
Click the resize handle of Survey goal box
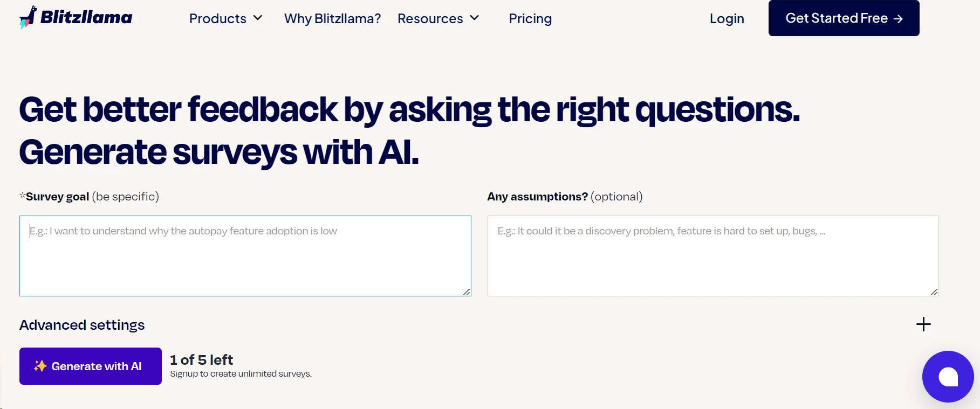[x=466, y=292]
